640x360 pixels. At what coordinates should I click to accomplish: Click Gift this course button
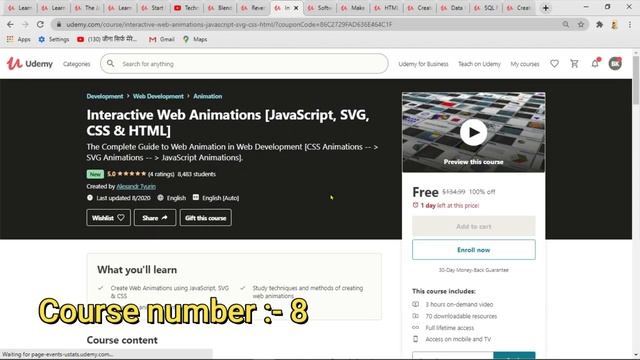[205, 218]
